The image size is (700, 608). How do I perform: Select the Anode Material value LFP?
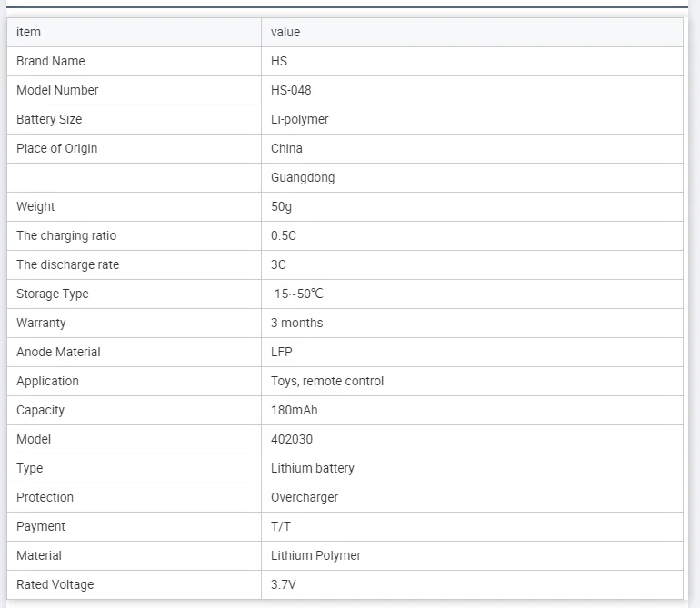tap(281, 352)
